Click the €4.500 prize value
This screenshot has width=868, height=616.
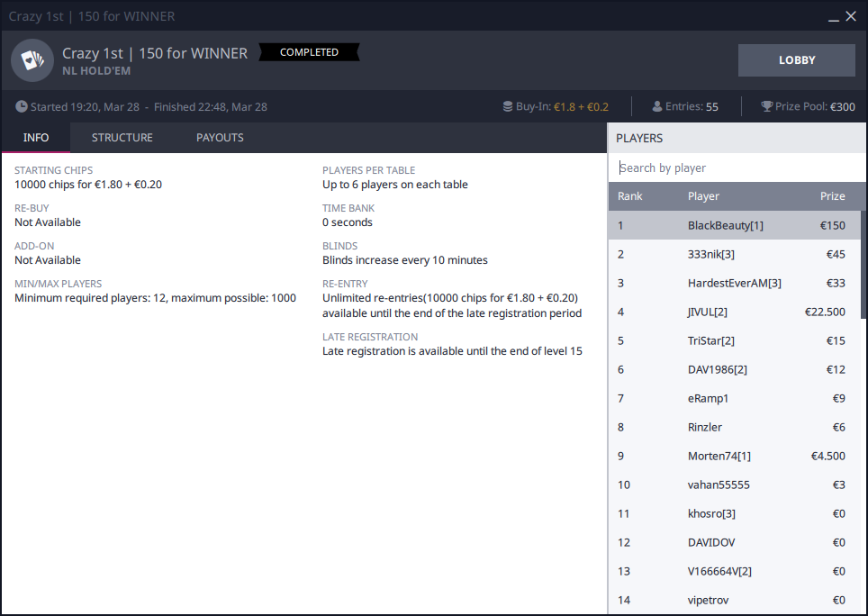pyautogui.click(x=827, y=456)
